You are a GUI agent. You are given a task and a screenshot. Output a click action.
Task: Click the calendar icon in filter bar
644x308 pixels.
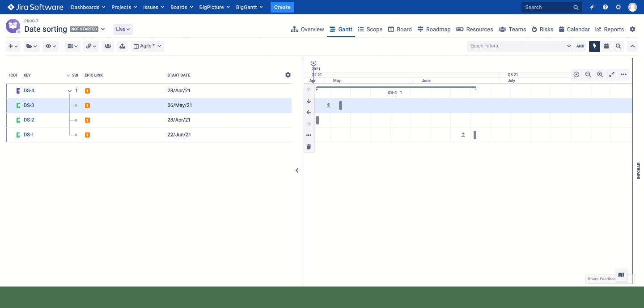point(606,46)
